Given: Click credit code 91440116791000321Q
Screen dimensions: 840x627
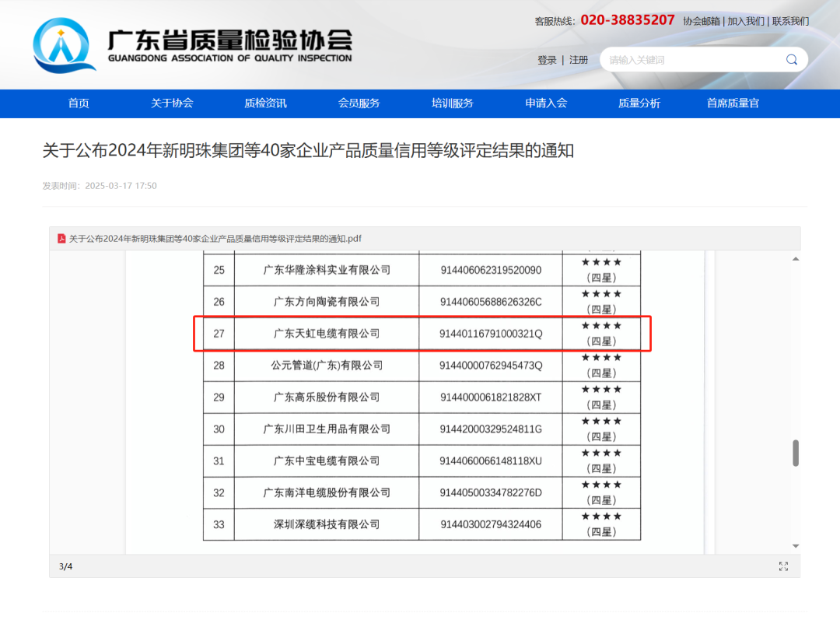Looking at the screenshot, I should pyautogui.click(x=491, y=334).
